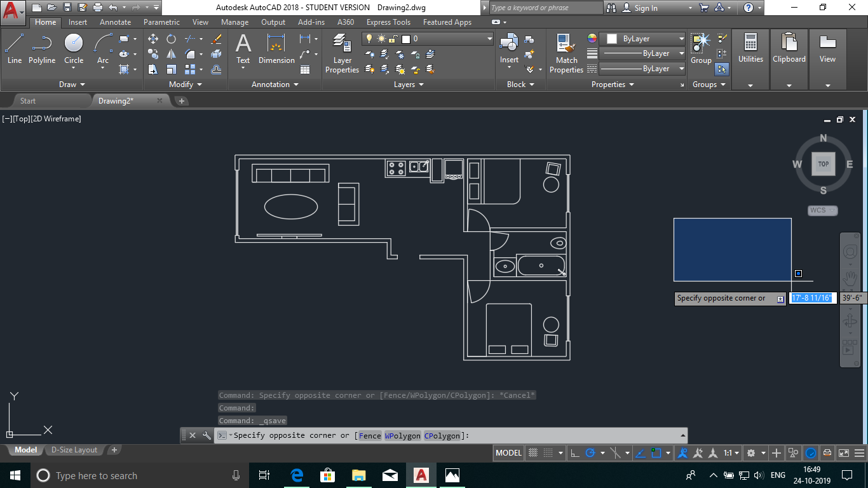This screenshot has width=868, height=488.
Task: Click TOP face of the ViewCube
Action: 824,164
